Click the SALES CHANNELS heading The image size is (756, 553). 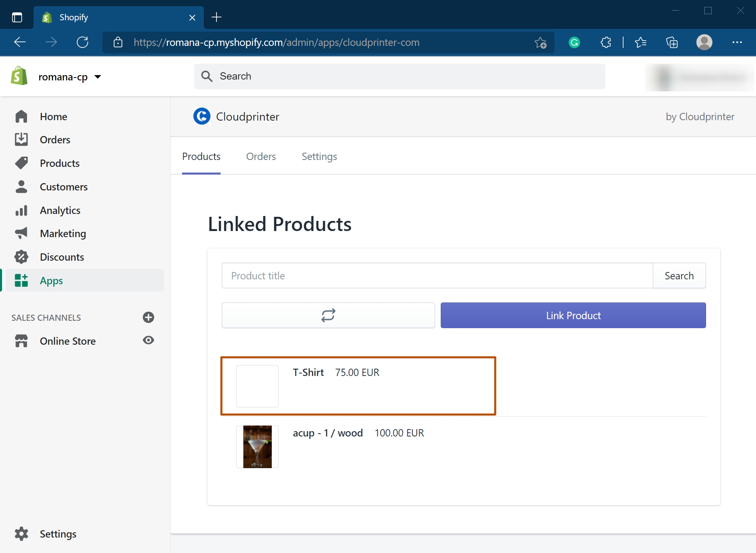(46, 318)
